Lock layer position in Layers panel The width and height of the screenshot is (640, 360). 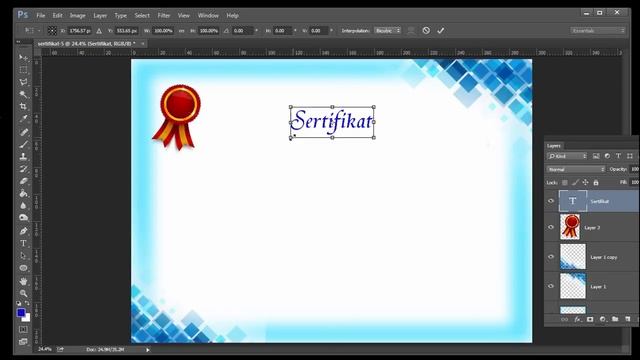585,182
